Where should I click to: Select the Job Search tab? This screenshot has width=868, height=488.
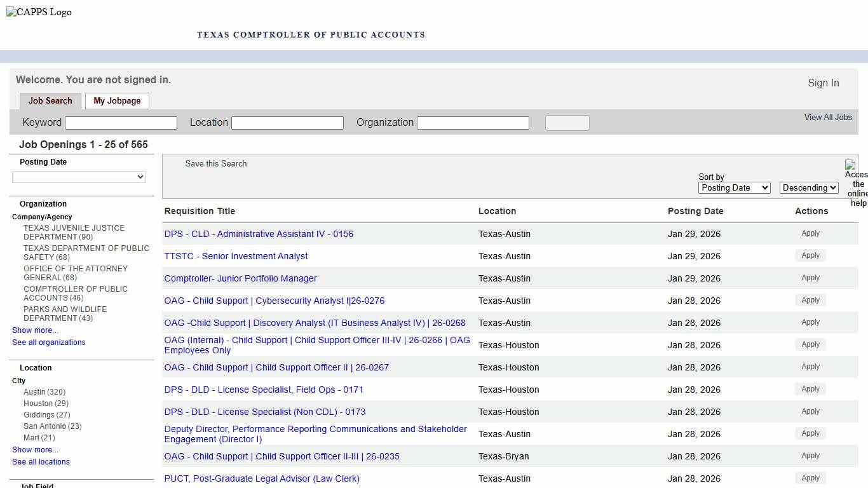coord(50,100)
